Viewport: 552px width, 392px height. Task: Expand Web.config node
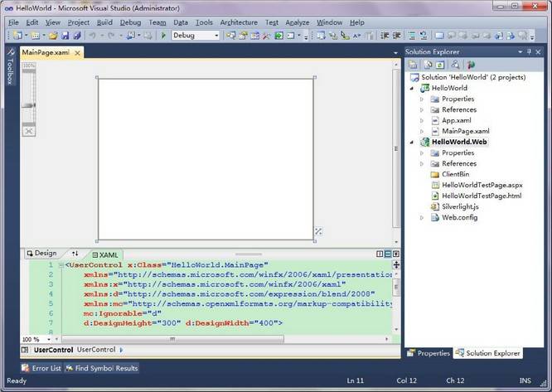(x=422, y=218)
